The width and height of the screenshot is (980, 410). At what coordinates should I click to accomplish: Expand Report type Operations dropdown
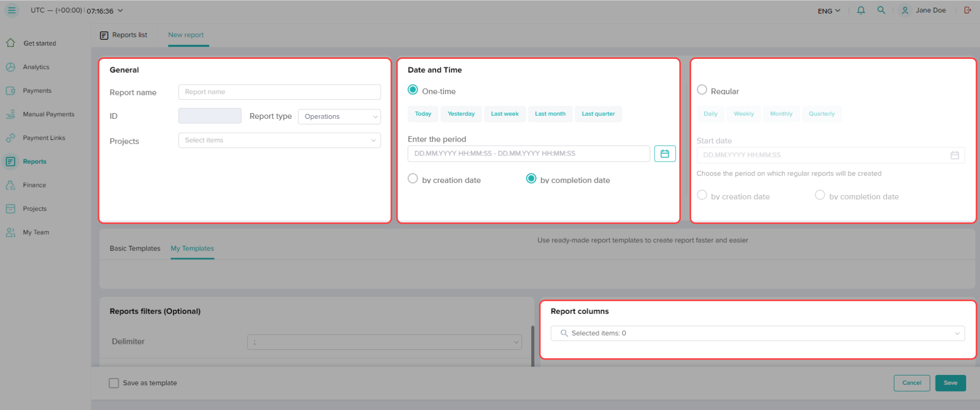coord(339,117)
